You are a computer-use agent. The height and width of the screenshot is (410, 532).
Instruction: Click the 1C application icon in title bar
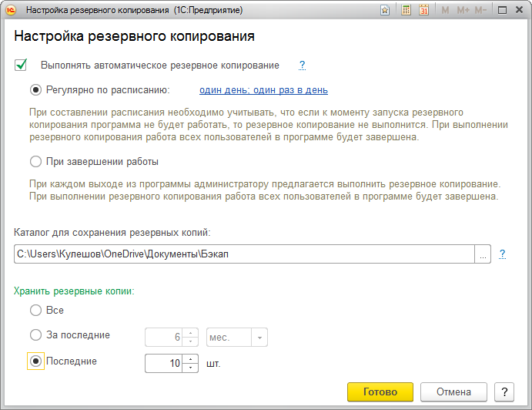[x=12, y=11]
